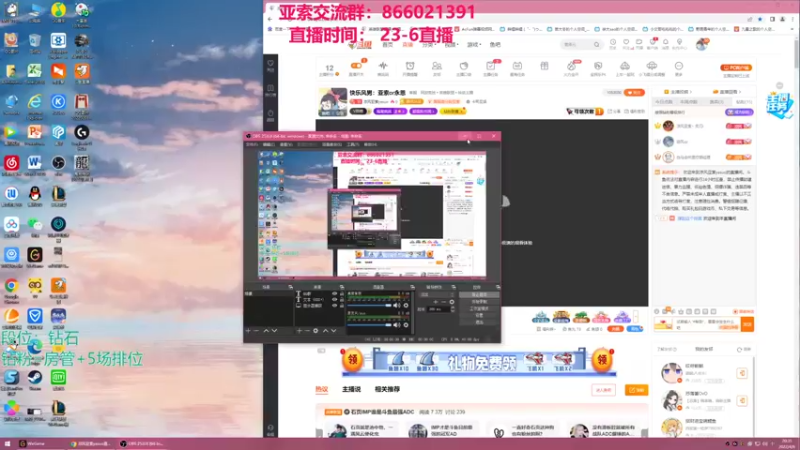
Task: Switch to the 主播说 tab
Action: (x=351, y=389)
